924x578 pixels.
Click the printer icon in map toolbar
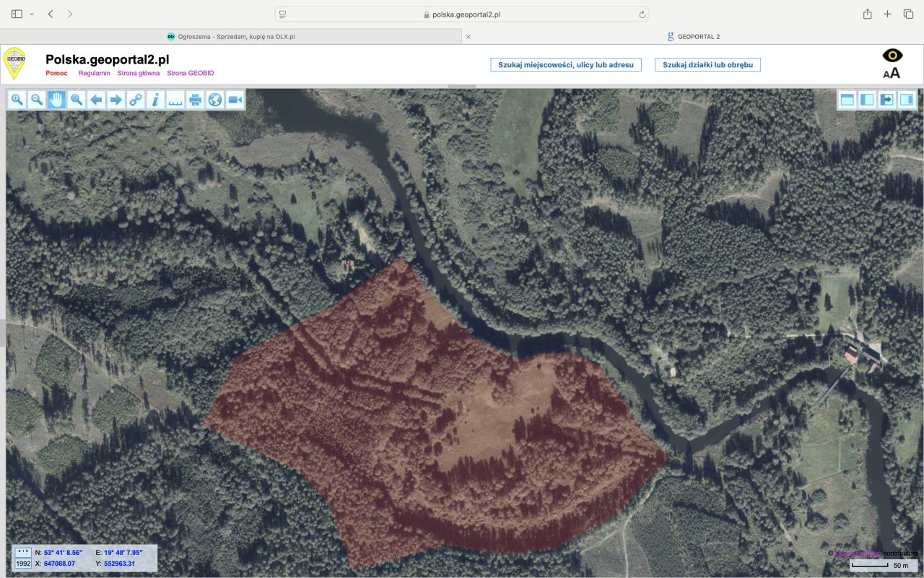pyautogui.click(x=195, y=100)
